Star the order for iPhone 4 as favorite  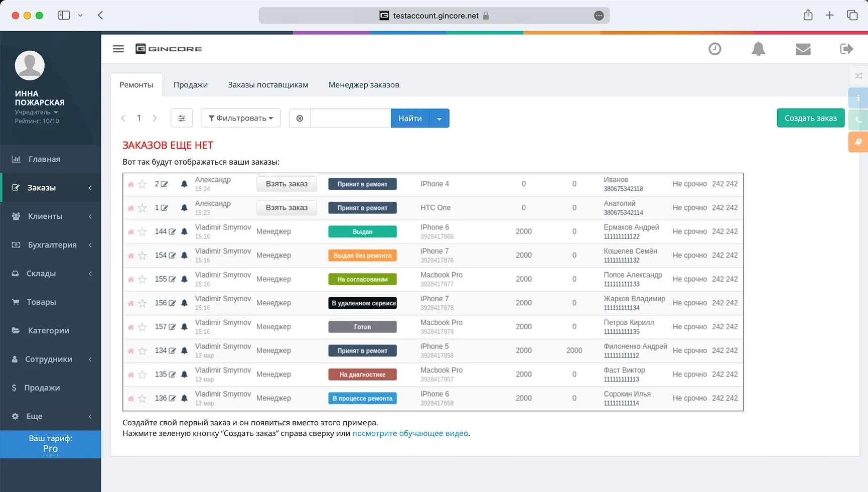click(x=142, y=184)
